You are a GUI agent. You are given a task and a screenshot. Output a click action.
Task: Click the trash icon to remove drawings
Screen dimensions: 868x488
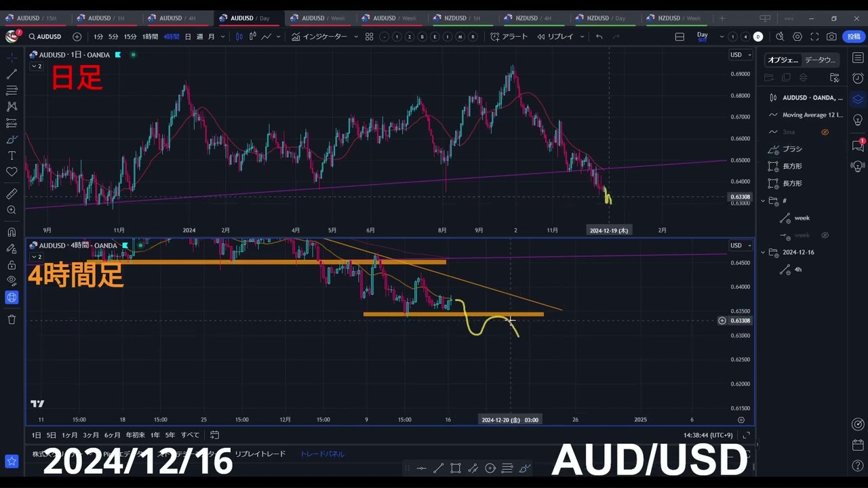(x=12, y=319)
